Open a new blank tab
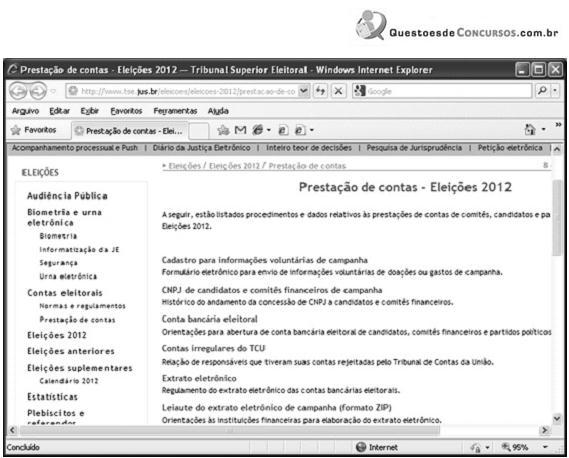The height and width of the screenshot is (458, 569). 199,131
